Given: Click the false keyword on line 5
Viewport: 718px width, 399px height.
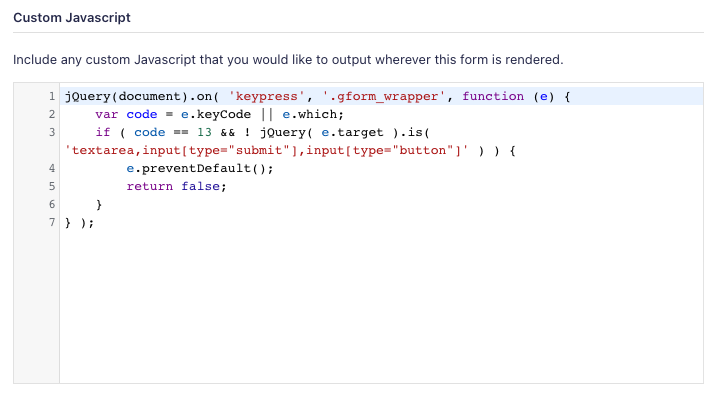Looking at the screenshot, I should [x=200, y=186].
